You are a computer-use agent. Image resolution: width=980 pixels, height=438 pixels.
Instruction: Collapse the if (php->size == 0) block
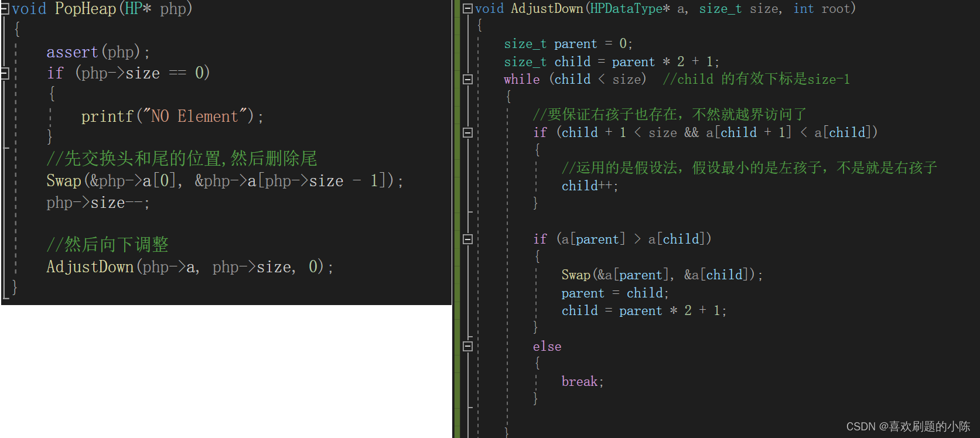click(x=5, y=73)
